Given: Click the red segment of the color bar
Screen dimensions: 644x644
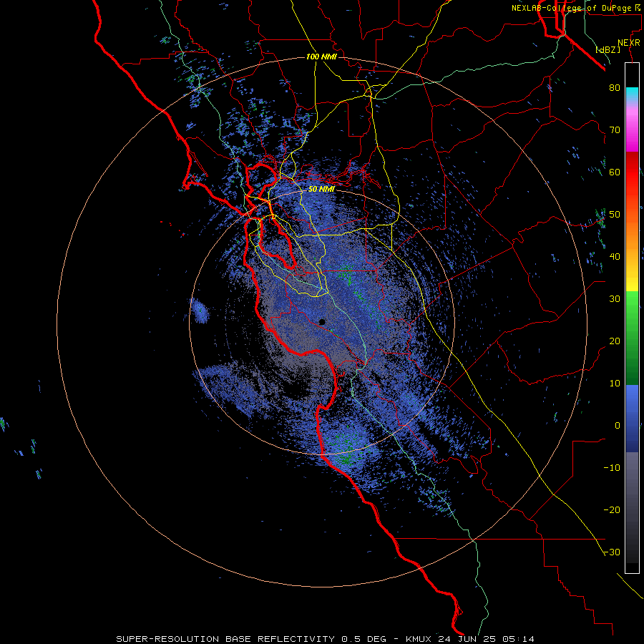Looking at the screenshot, I should [632, 175].
